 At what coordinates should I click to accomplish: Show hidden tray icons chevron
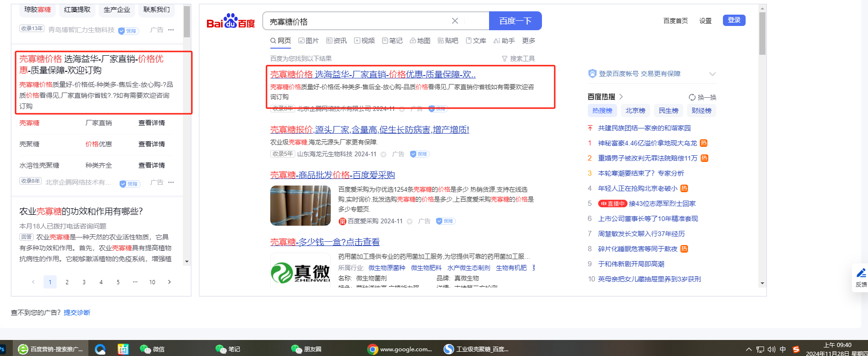pyautogui.click(x=748, y=349)
